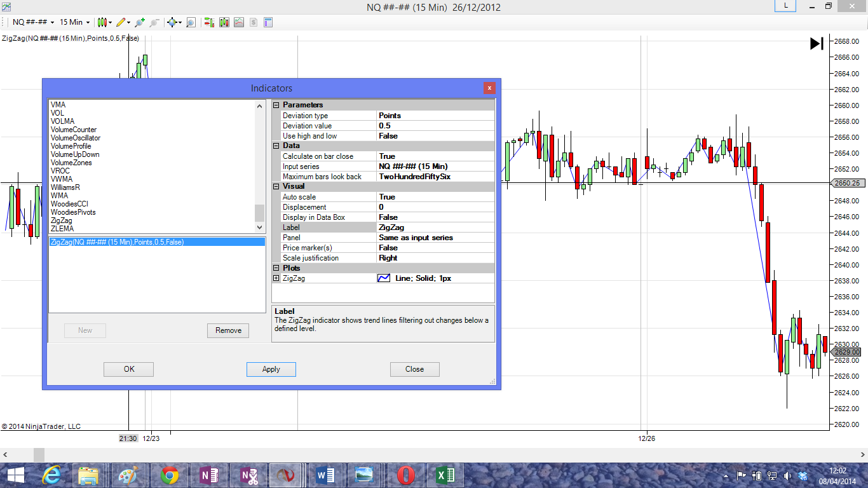Viewport: 868px width, 488px height.
Task: Collapse the Data section
Action: click(x=276, y=146)
